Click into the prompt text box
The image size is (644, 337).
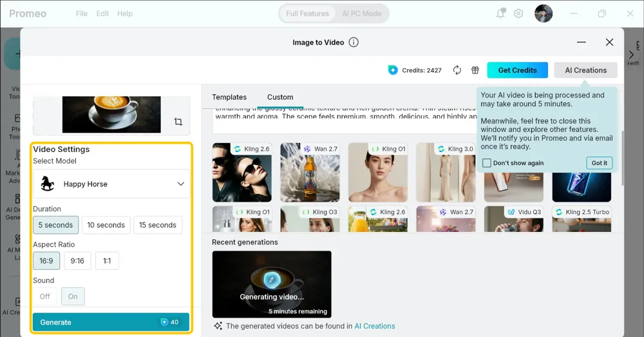344,121
